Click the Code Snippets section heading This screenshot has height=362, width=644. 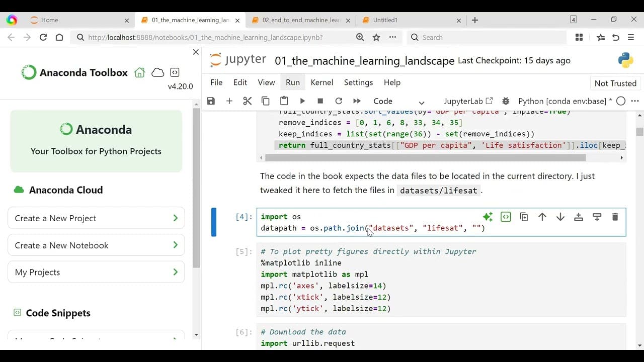58,313
